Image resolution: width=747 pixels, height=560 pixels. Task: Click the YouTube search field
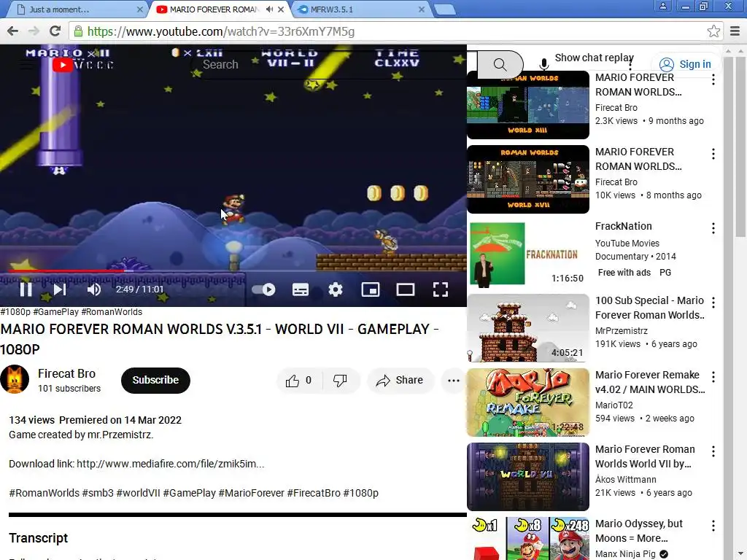point(333,64)
